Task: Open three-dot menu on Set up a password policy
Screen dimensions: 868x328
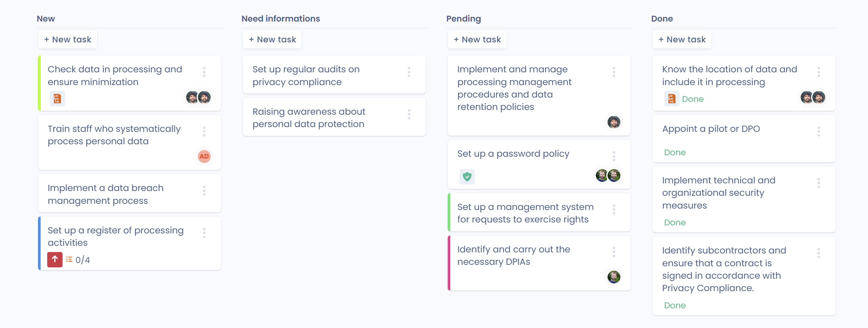Action: click(614, 156)
